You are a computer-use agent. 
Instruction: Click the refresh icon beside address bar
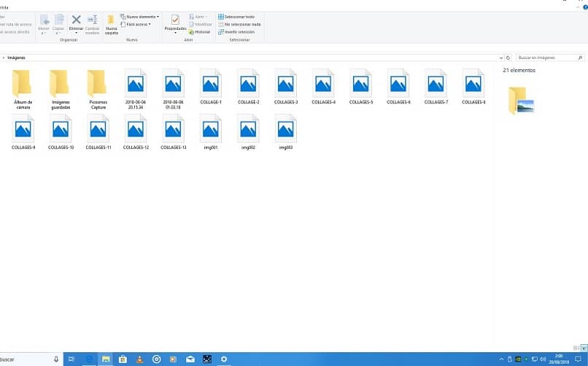click(x=508, y=57)
